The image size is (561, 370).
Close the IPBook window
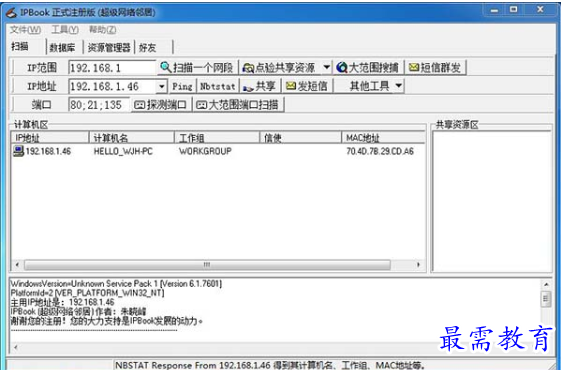[x=541, y=10]
